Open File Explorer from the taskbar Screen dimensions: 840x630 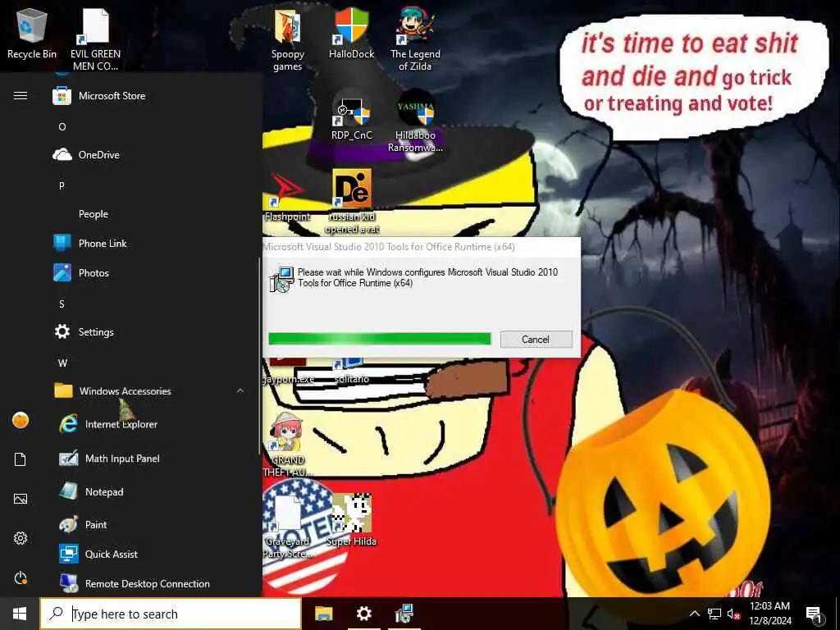tap(323, 614)
